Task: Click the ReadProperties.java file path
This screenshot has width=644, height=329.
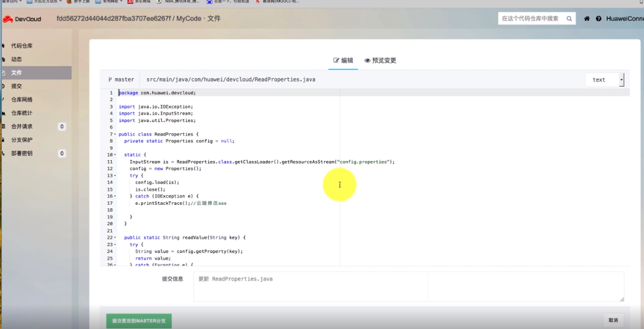Action: (231, 80)
